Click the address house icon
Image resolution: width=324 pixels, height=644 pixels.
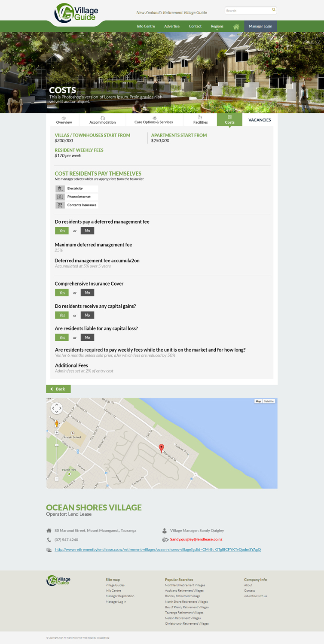click(x=49, y=531)
